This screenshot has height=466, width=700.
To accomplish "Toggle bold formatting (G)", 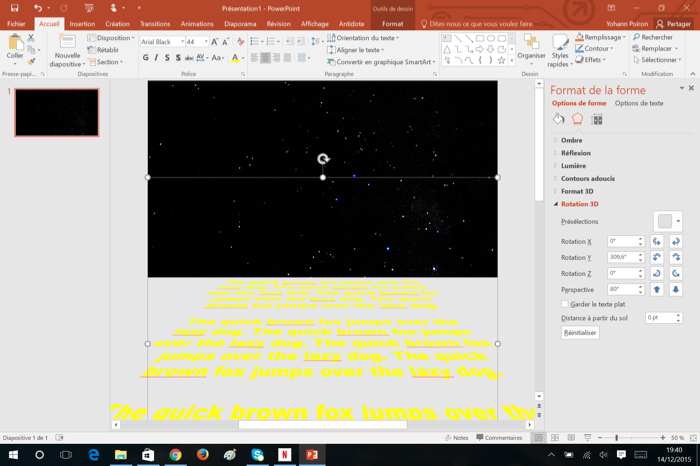I will pos(145,58).
